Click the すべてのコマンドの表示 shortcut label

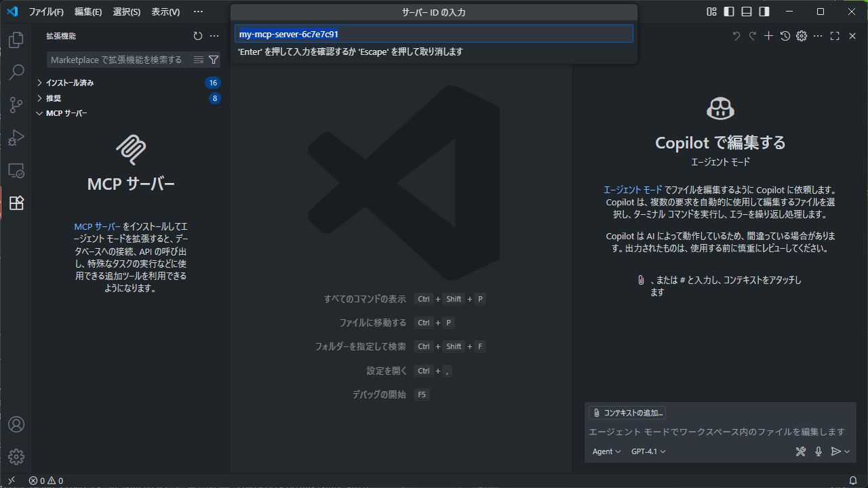(365, 299)
